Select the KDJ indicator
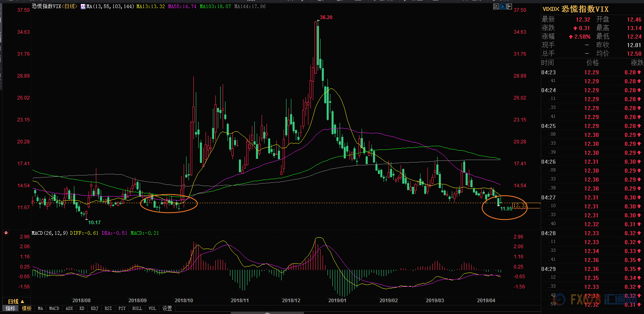This screenshot has height=314, width=644. coord(94,309)
